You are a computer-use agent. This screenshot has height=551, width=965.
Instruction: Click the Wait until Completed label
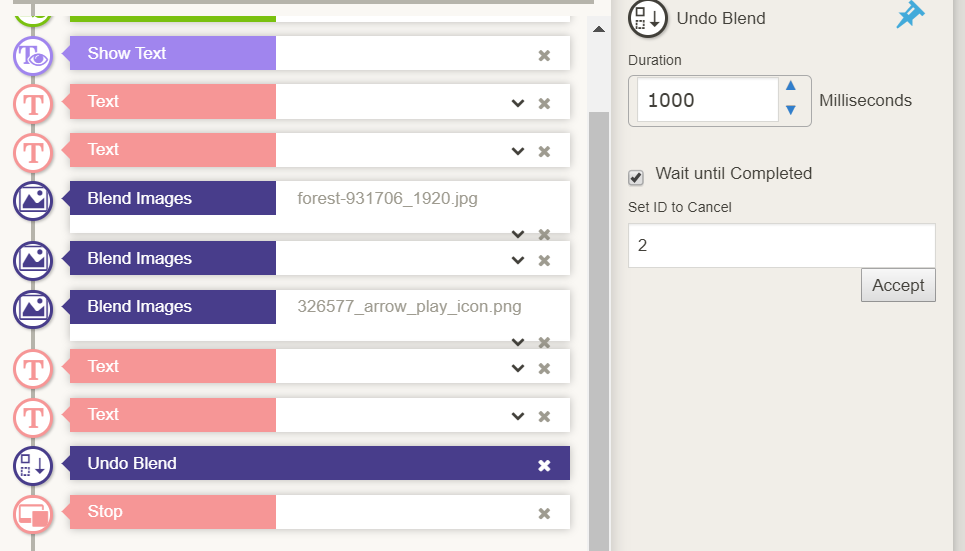point(734,174)
